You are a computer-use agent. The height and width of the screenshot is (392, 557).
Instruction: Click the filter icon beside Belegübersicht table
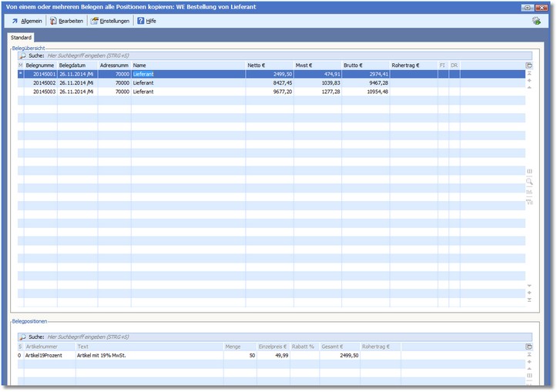coord(529,202)
